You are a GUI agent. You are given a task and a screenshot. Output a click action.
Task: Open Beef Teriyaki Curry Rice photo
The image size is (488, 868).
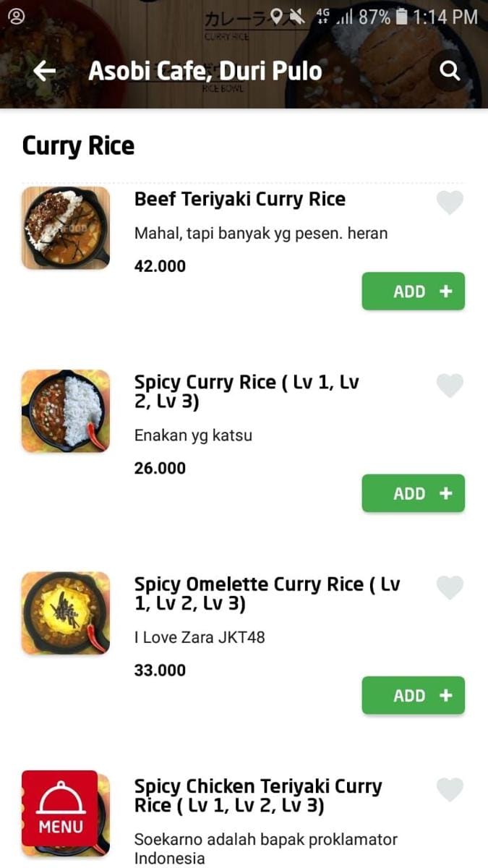pyautogui.click(x=66, y=229)
